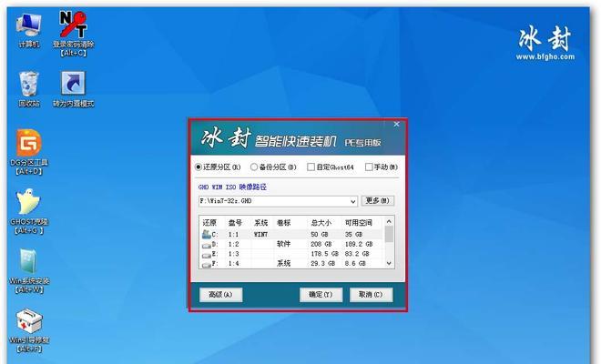
Task: Expand the image path dropdown arrow
Action: click(x=353, y=201)
